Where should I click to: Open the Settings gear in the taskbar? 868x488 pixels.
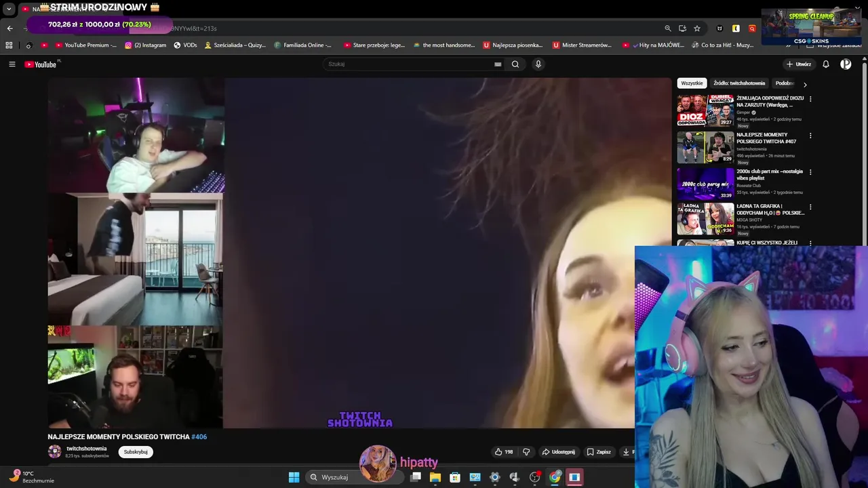point(495,477)
